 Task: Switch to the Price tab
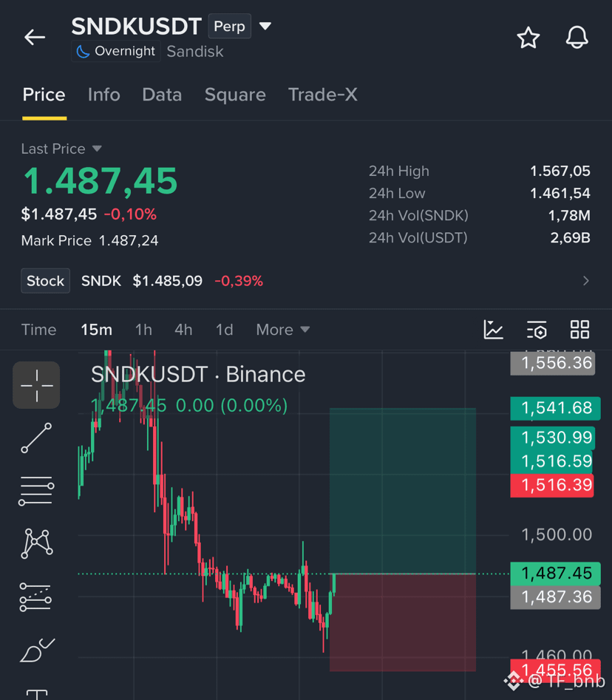(x=44, y=95)
